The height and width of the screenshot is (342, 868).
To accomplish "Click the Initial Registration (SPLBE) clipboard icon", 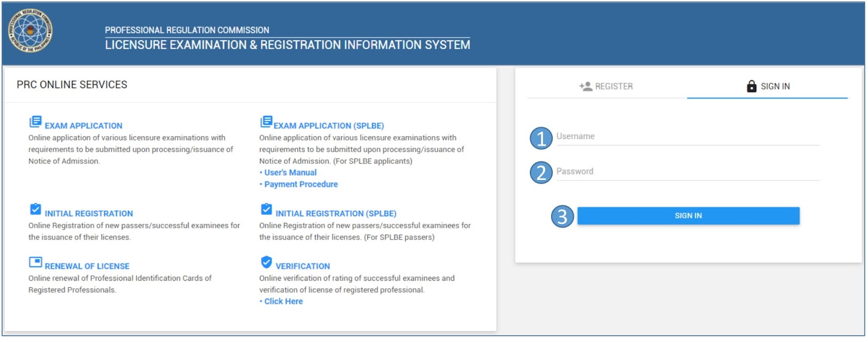I will click(266, 209).
